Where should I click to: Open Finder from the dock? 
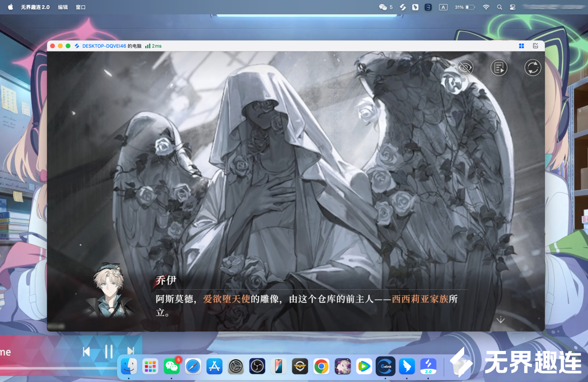pos(128,366)
